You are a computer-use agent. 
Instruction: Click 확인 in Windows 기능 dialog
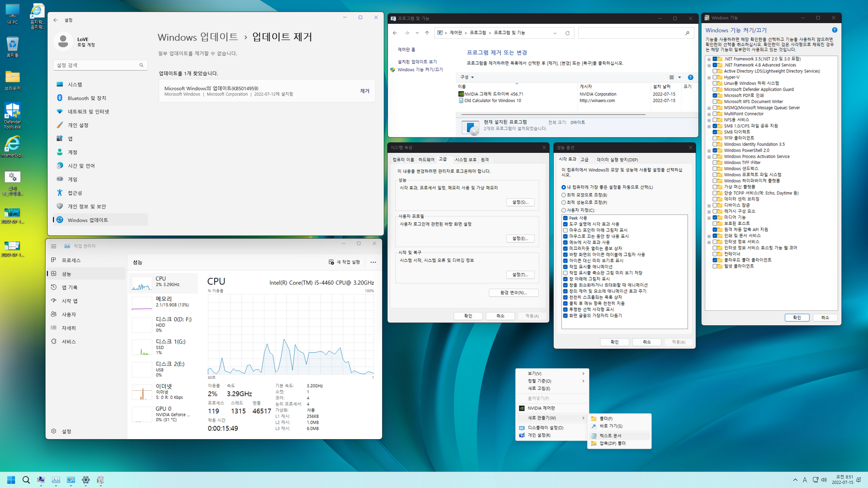(x=797, y=318)
